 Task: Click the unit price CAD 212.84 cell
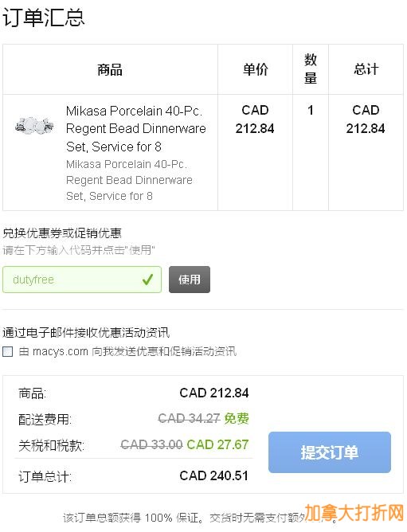(x=255, y=119)
